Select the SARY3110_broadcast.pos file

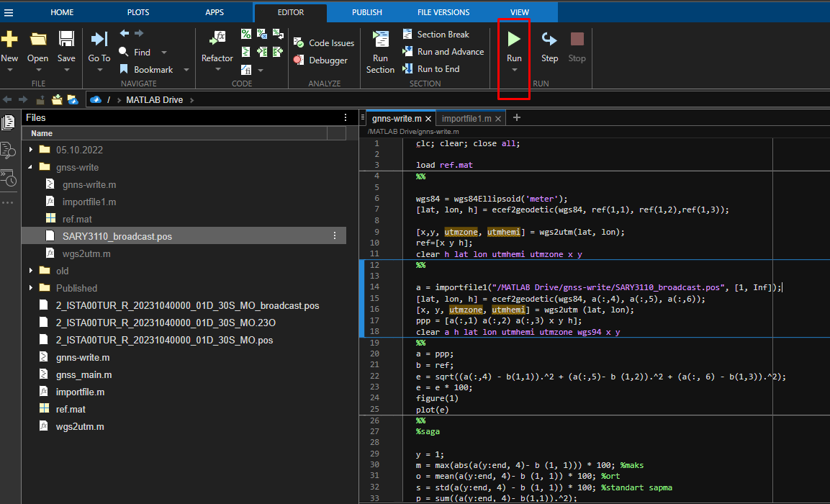coord(184,236)
